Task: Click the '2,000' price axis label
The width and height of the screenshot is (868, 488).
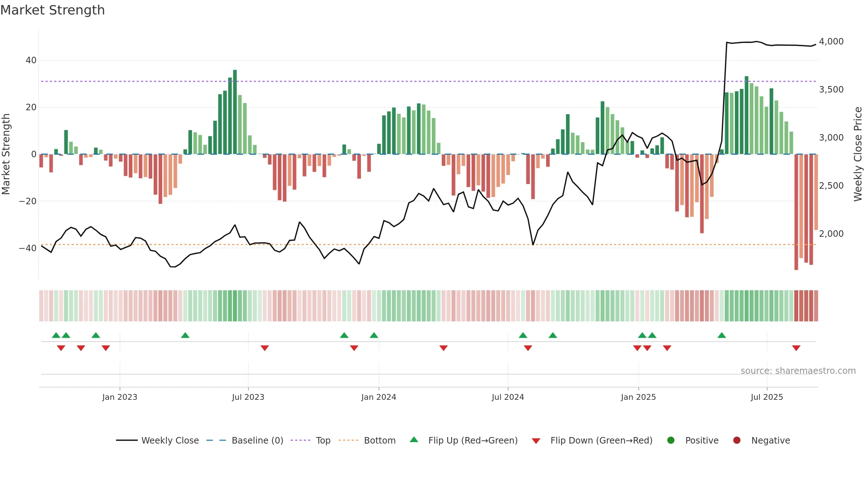Action: click(x=831, y=234)
